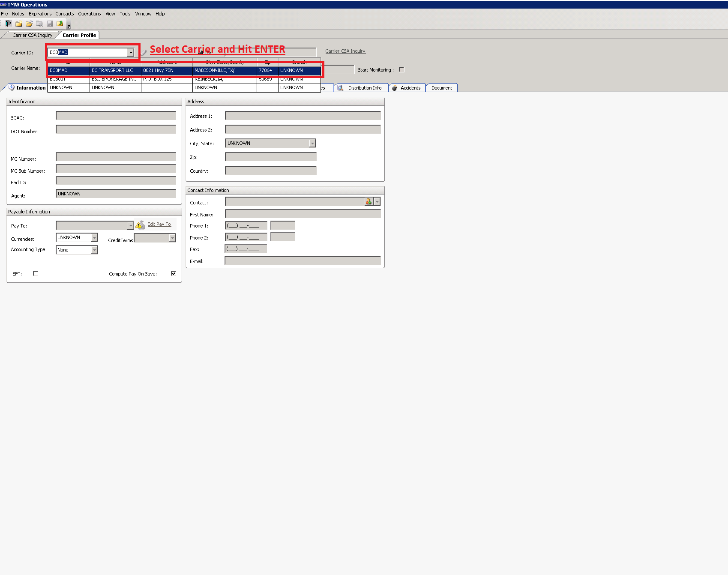Click the New record toolbar icon
This screenshot has width=728, height=575.
pos(18,24)
